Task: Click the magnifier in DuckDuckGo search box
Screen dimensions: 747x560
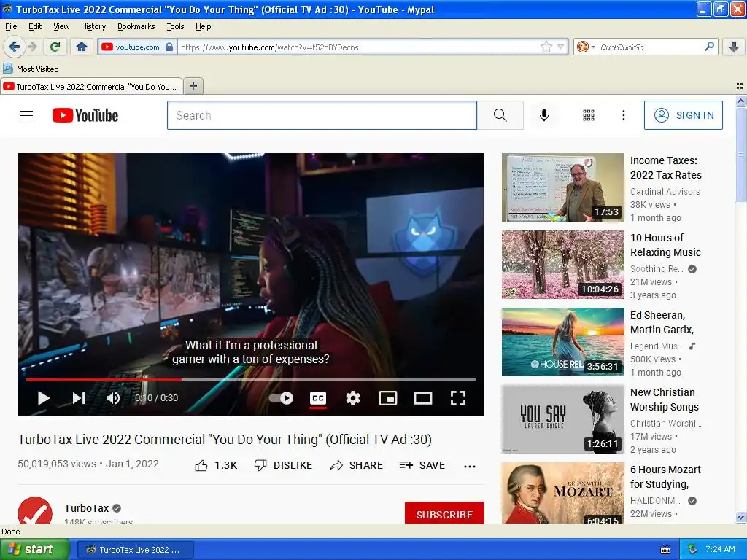Action: [x=709, y=47]
